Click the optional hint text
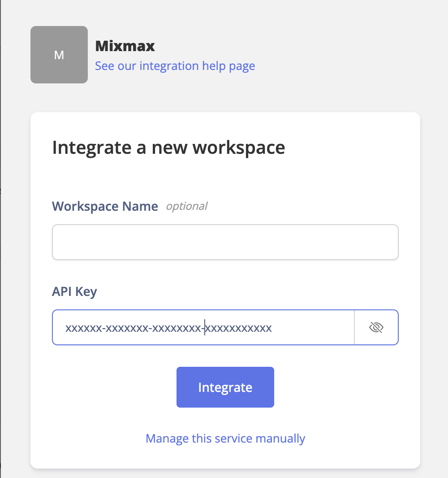The height and width of the screenshot is (478, 448). [187, 206]
